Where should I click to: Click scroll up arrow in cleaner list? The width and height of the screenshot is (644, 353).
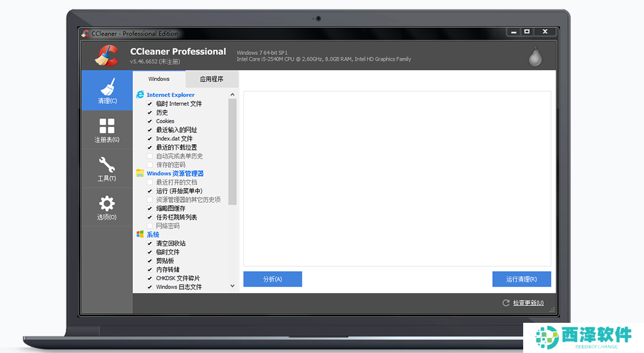[x=233, y=95]
